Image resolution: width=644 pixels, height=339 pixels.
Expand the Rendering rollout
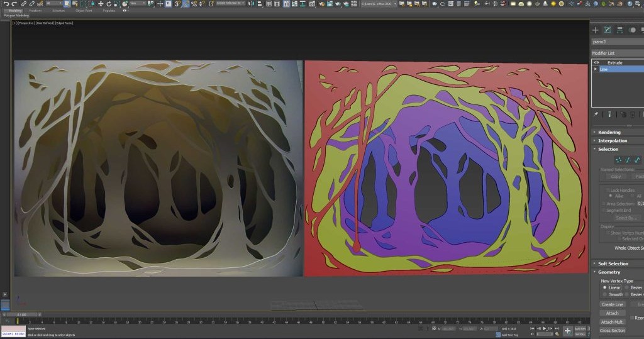pyautogui.click(x=609, y=132)
